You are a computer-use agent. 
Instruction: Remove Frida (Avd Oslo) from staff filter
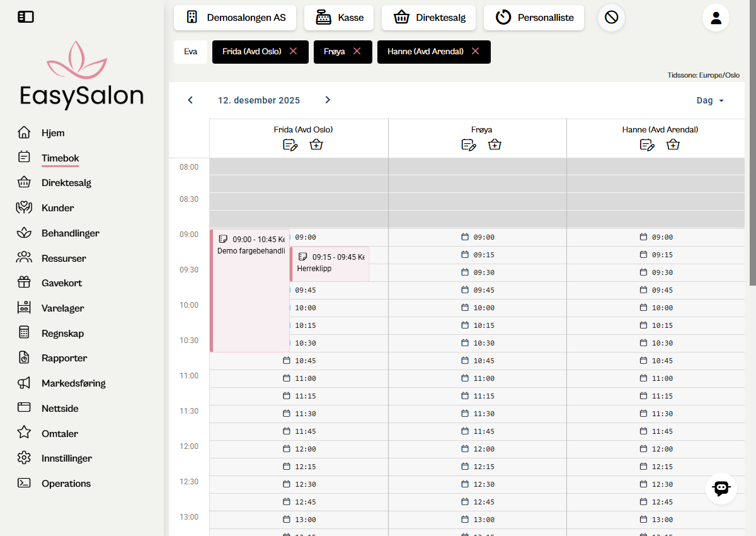[293, 52]
